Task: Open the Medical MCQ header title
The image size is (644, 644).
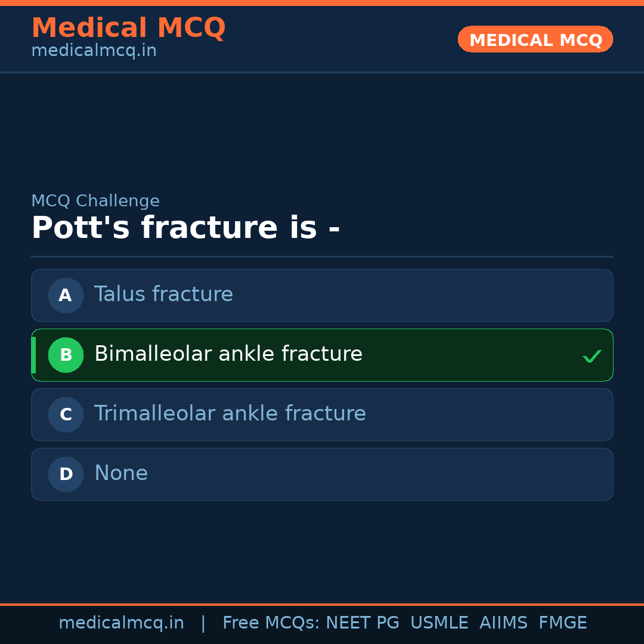Action: (x=128, y=27)
